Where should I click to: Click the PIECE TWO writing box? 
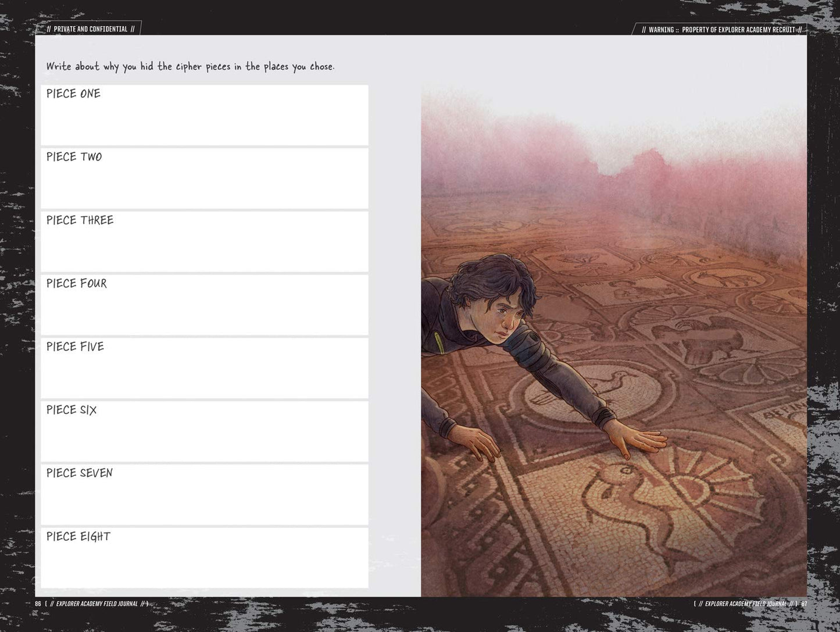pyautogui.click(x=205, y=178)
